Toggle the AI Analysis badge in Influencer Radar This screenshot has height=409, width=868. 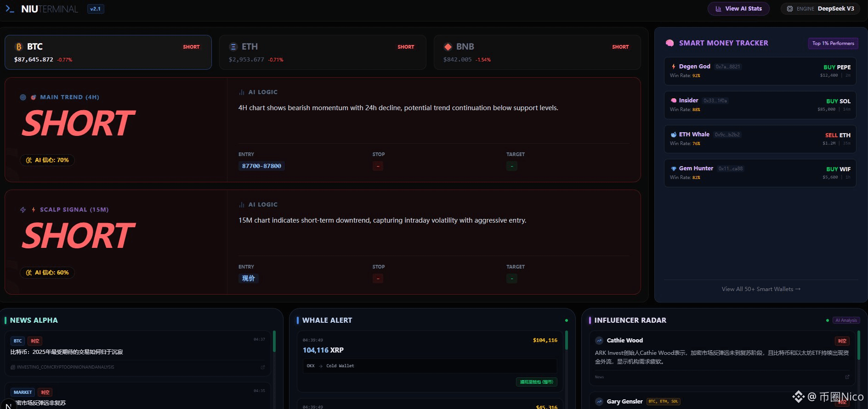click(846, 320)
